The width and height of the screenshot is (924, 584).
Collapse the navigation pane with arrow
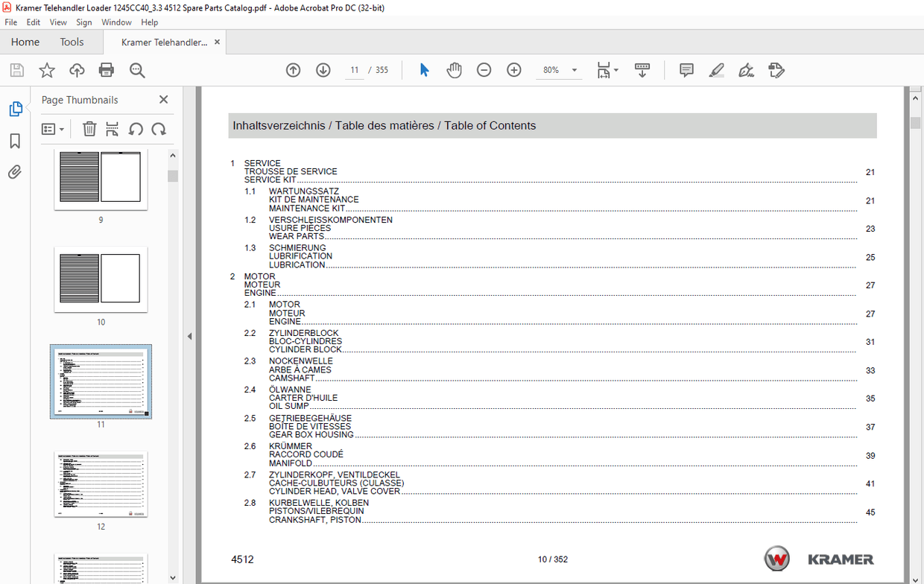[x=189, y=337]
